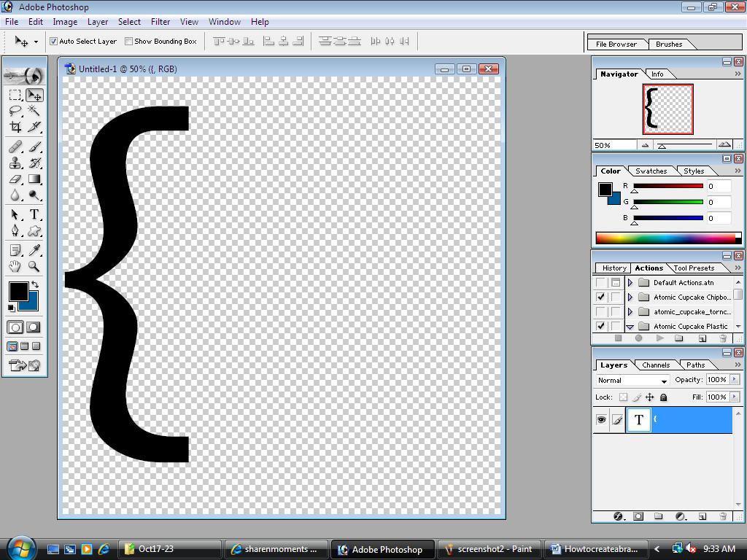Switch to the Channels tab
Viewport: 747px width, 560px height.
coord(656,365)
